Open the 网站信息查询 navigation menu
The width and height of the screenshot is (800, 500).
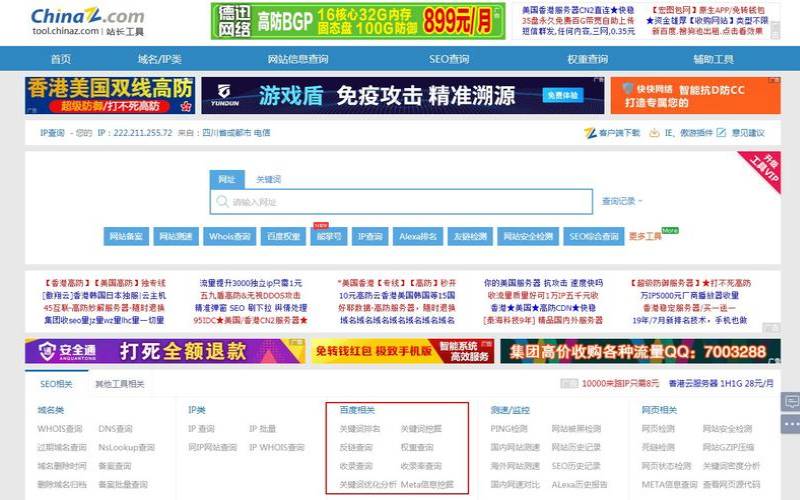298,59
